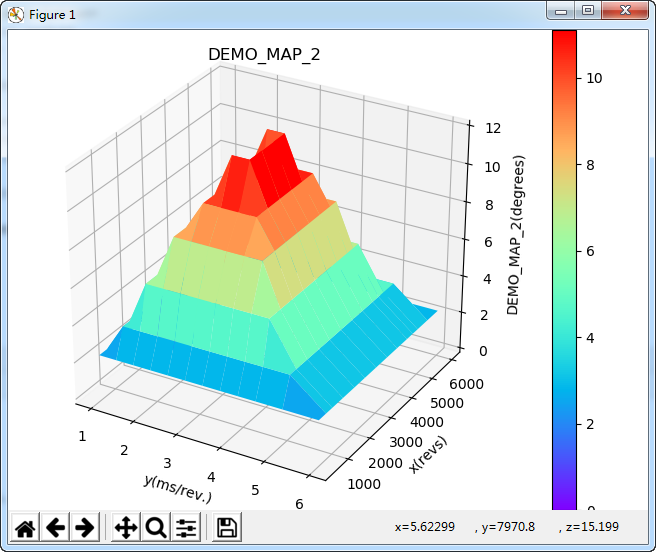Click the 3000 tick on x axis
The width and height of the screenshot is (656, 552).
[406, 442]
